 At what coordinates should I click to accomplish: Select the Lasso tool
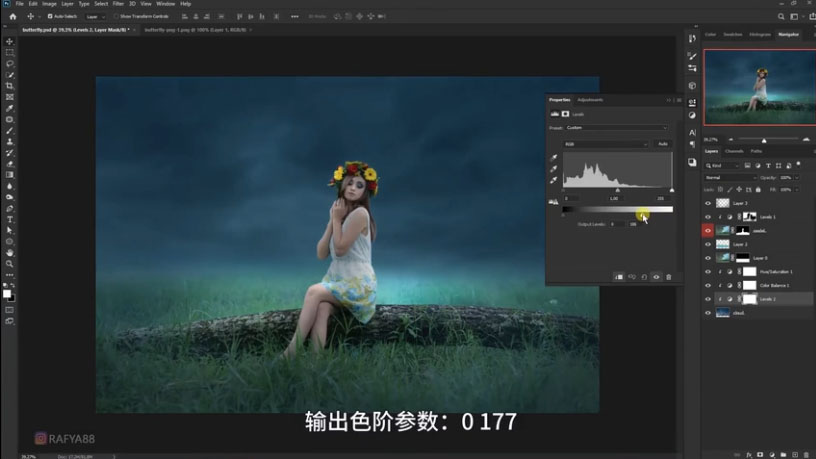9,63
